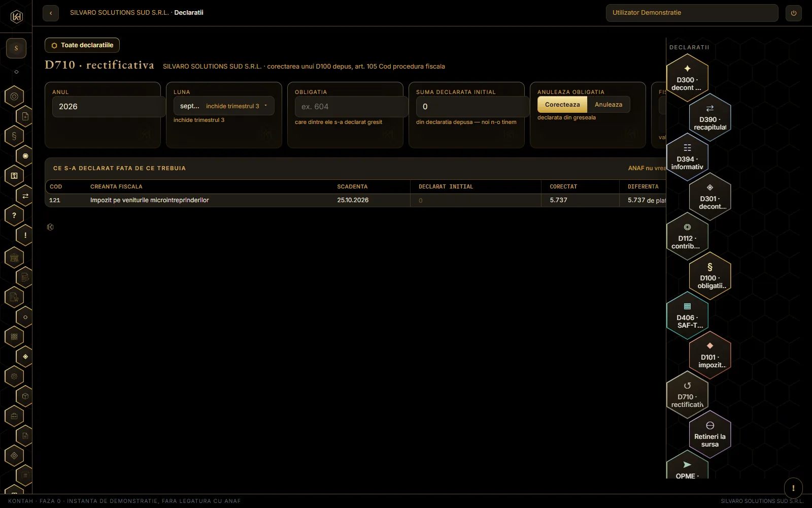Select the company avatar S in the sidebar
Image resolution: width=812 pixels, height=508 pixels.
(x=16, y=48)
